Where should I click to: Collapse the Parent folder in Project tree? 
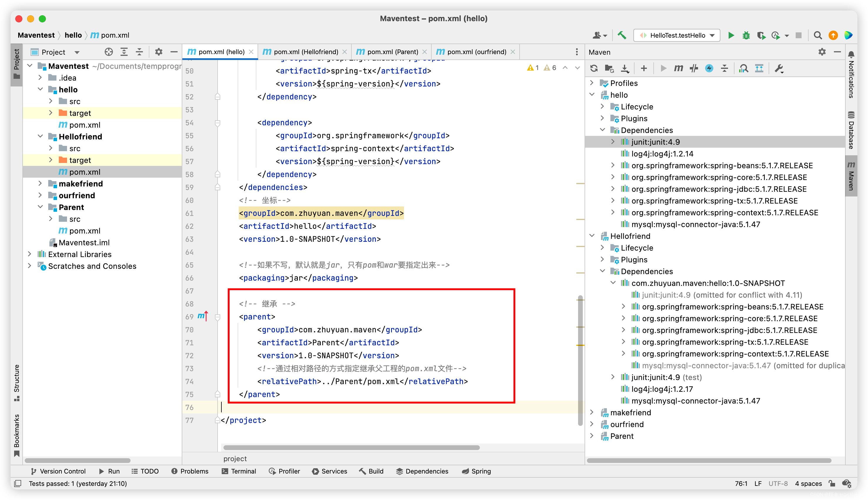point(40,207)
